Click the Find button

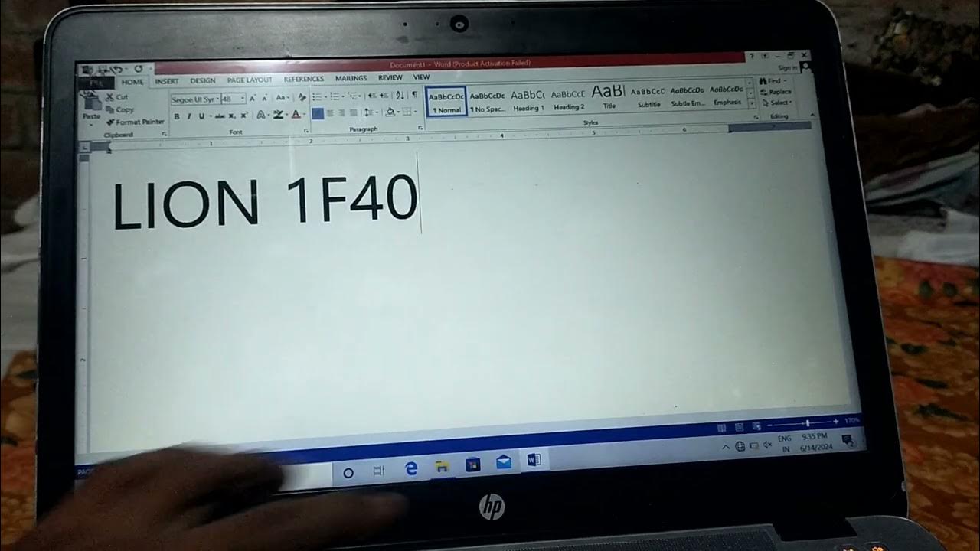[773, 81]
